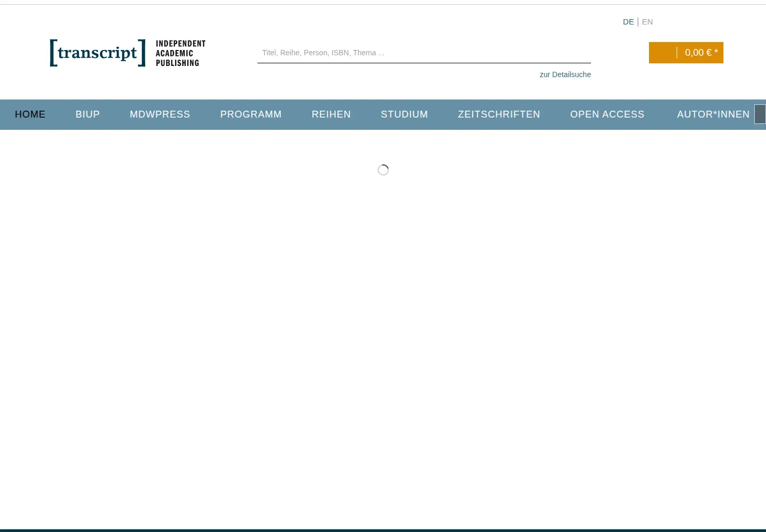The image size is (766, 532).
Task: Open the BIUP menu item
Action: coord(88,114)
